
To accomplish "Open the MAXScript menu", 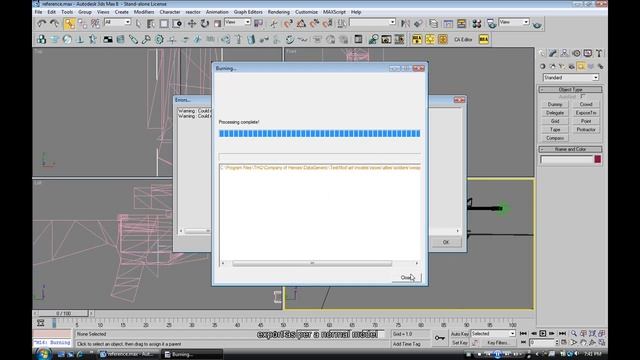I will click(x=334, y=12).
